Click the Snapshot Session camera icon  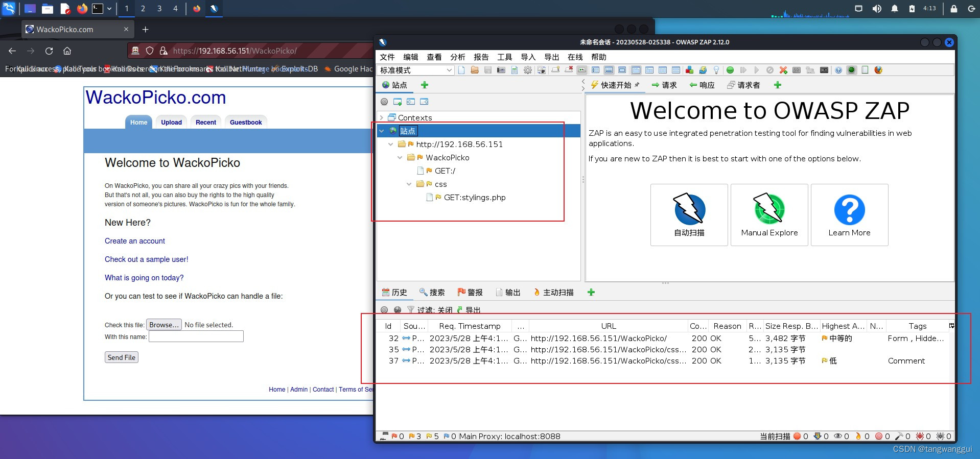(x=501, y=70)
